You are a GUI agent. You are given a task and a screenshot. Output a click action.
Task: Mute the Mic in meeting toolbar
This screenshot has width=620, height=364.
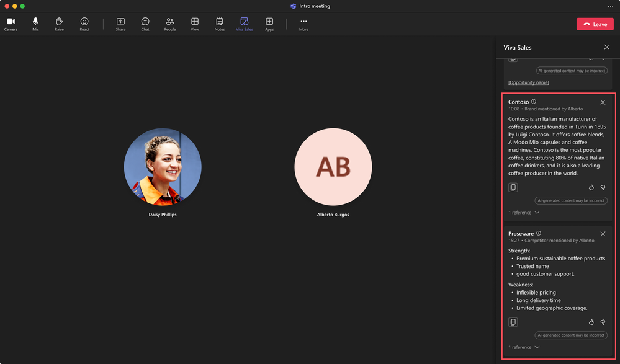coord(35,24)
